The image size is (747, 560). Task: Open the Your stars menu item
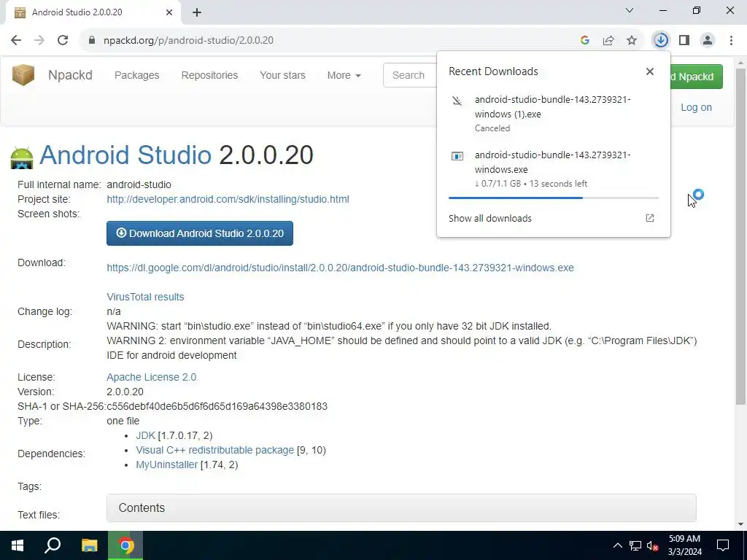282,75
